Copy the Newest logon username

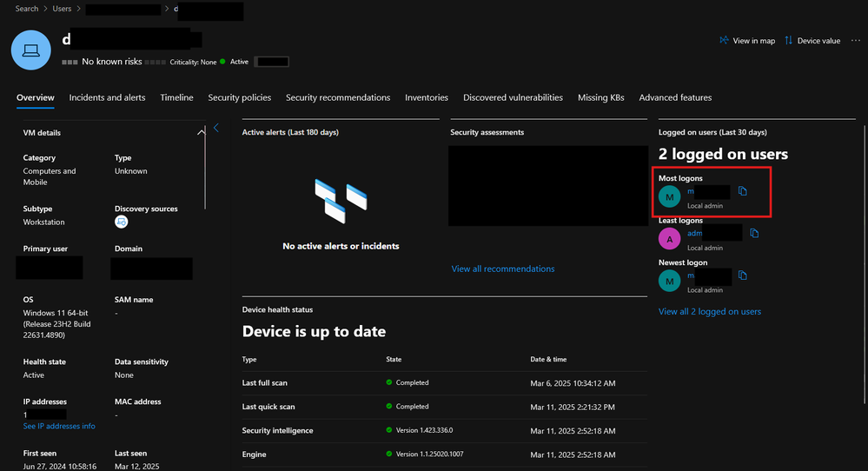click(742, 275)
